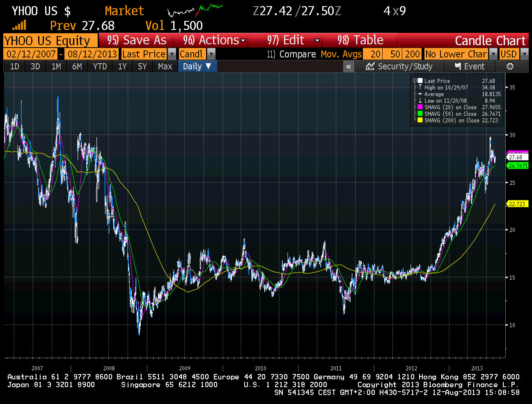Click the 2012 label on time axis

click(x=411, y=368)
